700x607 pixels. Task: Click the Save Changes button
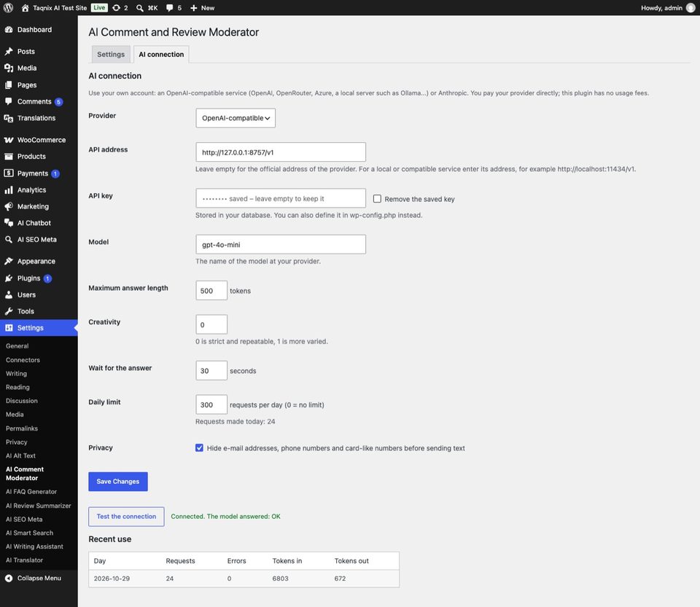coord(118,481)
